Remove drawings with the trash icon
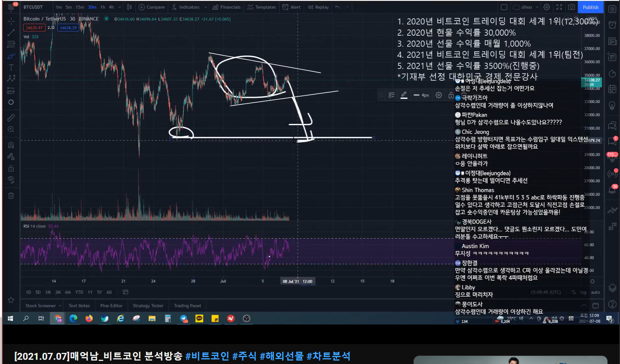This screenshot has width=620, height=364. [11, 196]
